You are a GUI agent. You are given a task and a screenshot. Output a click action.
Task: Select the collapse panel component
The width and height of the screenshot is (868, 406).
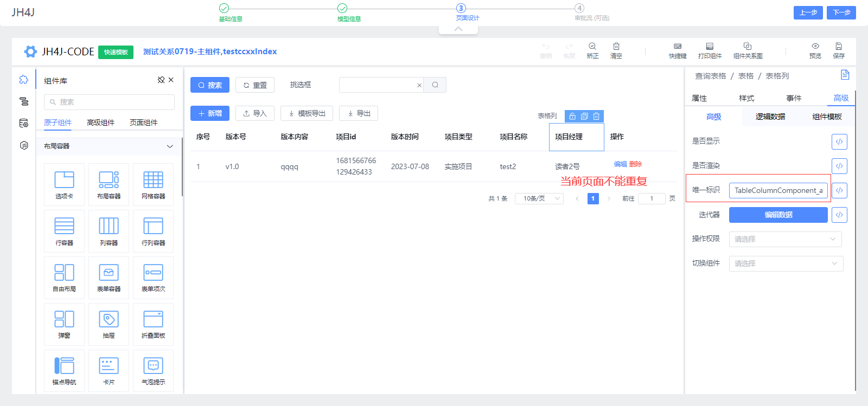[x=153, y=324]
